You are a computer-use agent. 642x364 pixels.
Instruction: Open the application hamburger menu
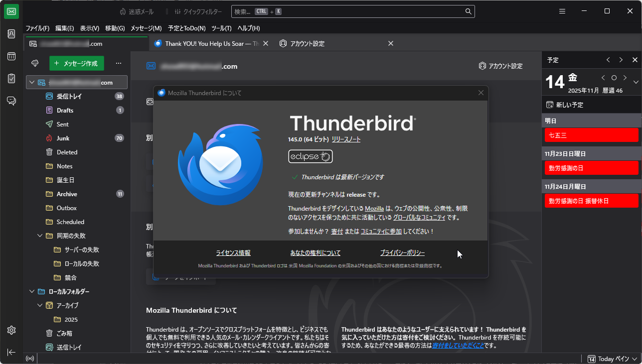click(x=562, y=11)
